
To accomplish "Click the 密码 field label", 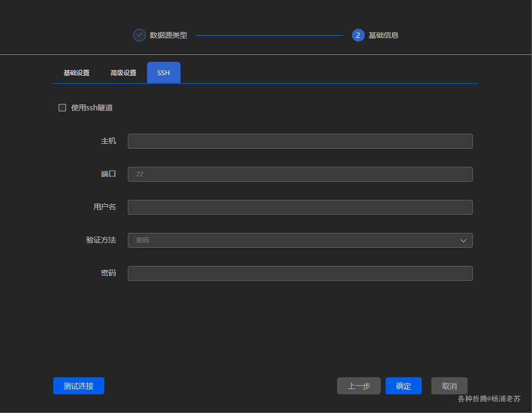I will (x=108, y=273).
